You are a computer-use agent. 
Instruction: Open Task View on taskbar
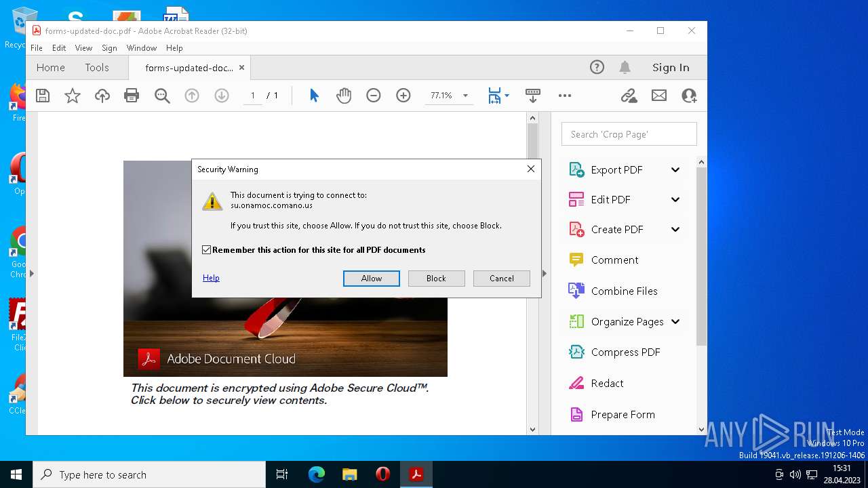click(x=283, y=474)
